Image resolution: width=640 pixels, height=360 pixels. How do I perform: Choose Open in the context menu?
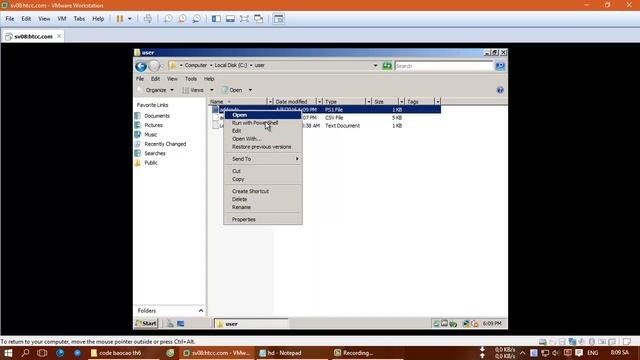[x=263, y=115]
